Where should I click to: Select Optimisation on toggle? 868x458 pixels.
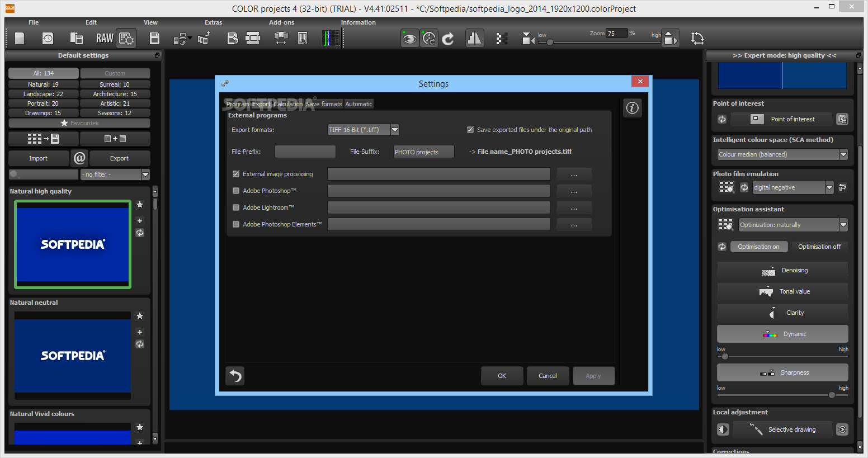click(758, 247)
